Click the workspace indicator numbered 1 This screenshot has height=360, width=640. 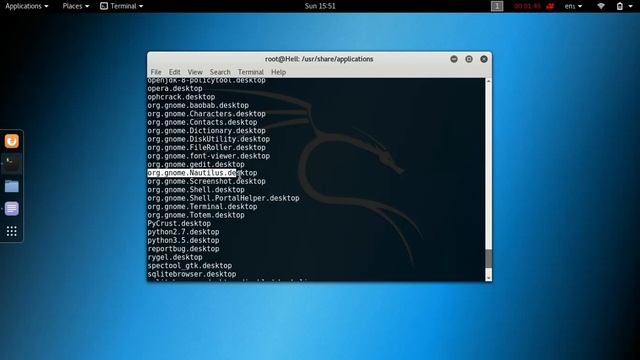(x=497, y=6)
